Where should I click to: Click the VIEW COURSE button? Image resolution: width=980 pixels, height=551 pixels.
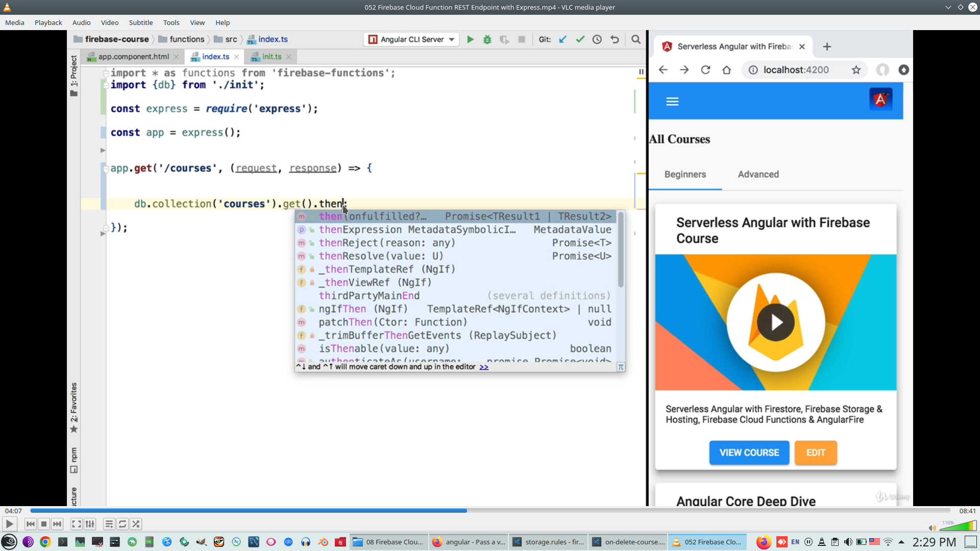749,453
